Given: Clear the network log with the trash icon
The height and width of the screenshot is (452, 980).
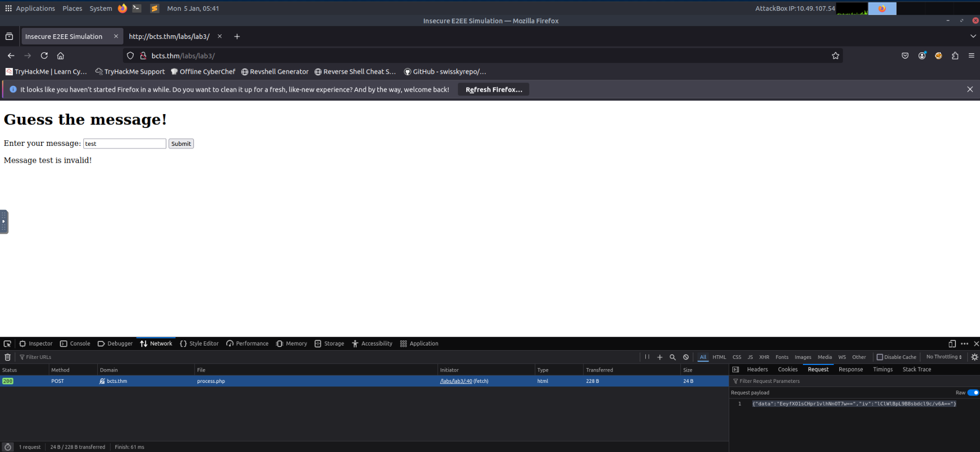Looking at the screenshot, I should (8, 357).
